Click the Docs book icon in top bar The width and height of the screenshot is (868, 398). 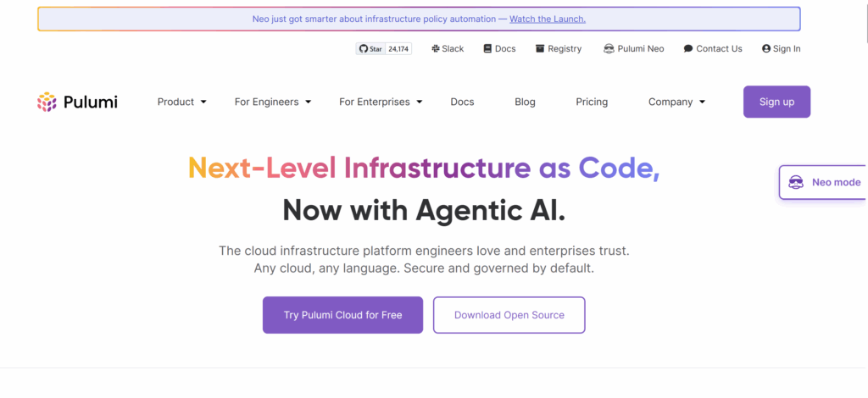pos(487,49)
